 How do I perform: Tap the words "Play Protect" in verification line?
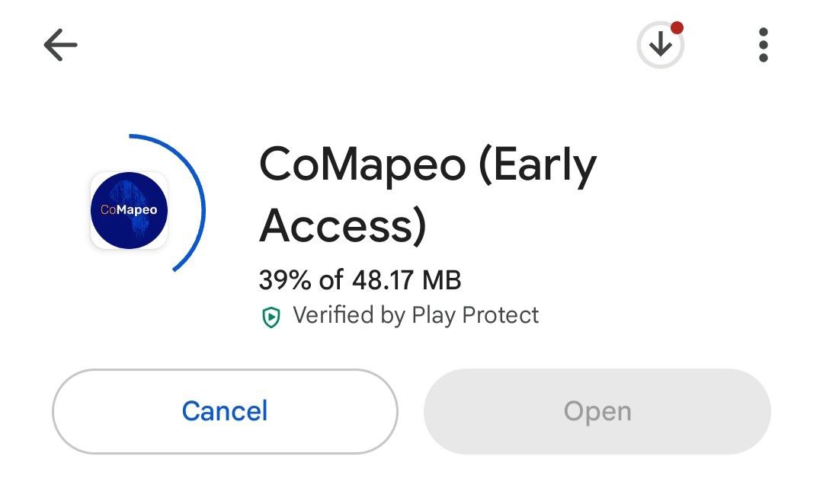(x=476, y=315)
